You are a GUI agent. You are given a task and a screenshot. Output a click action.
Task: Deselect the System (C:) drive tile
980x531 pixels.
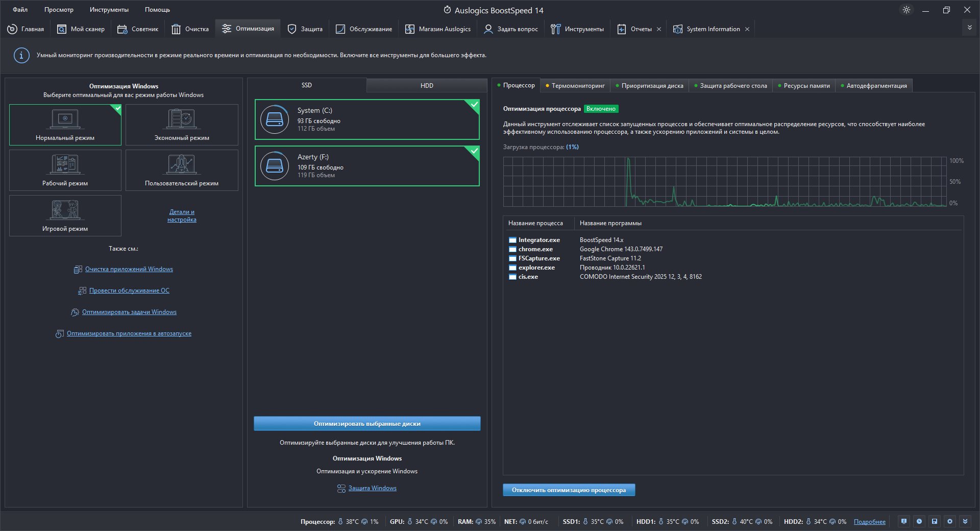[367, 119]
